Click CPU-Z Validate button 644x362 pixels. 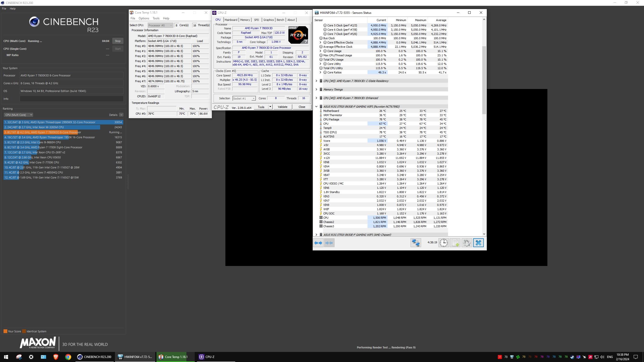pos(282,107)
